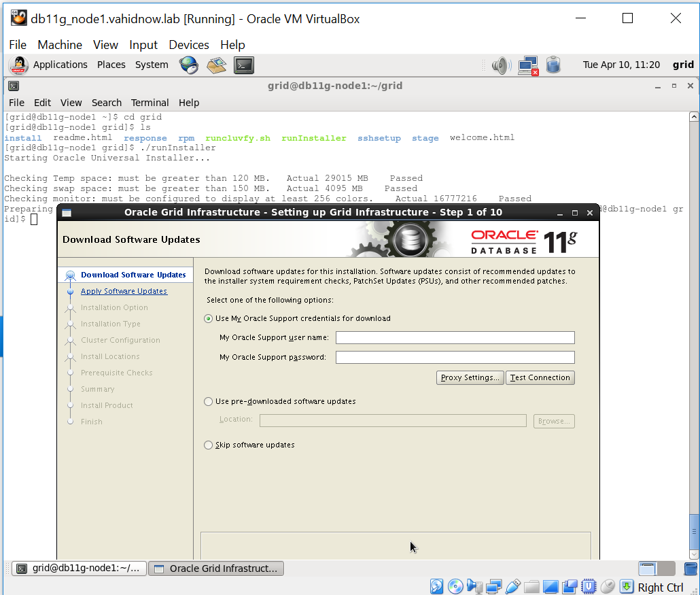Launch Terminal from the GNOME panel icon
The image size is (700, 595).
pyautogui.click(x=244, y=65)
